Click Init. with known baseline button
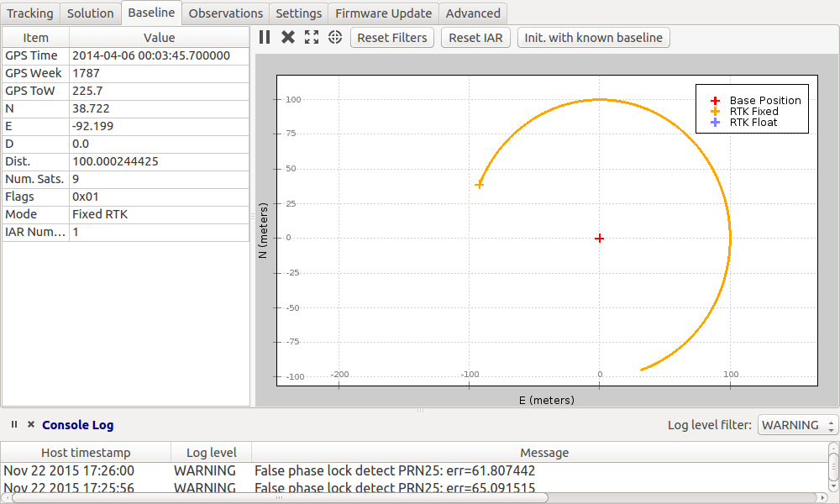This screenshot has width=840, height=504. 594,38
